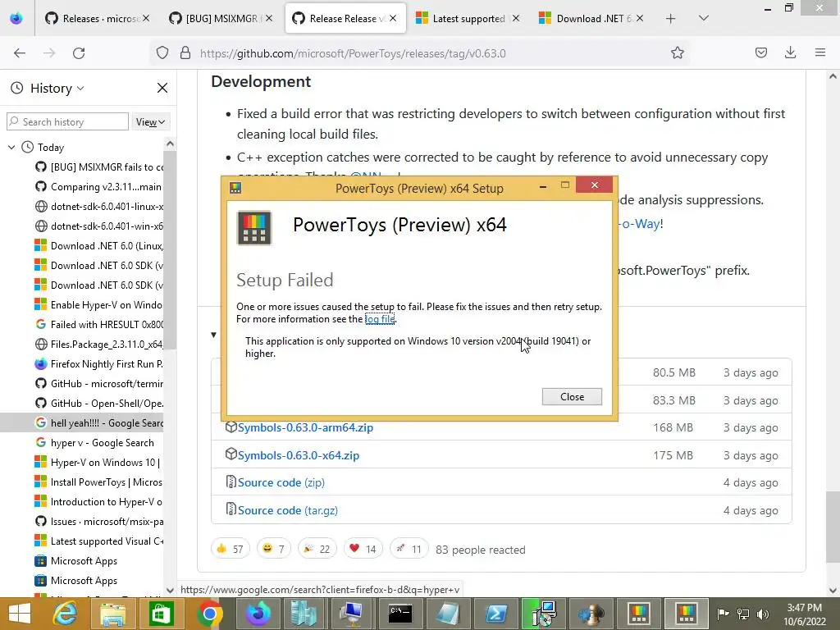Click the Close button in setup dialog

pyautogui.click(x=572, y=397)
